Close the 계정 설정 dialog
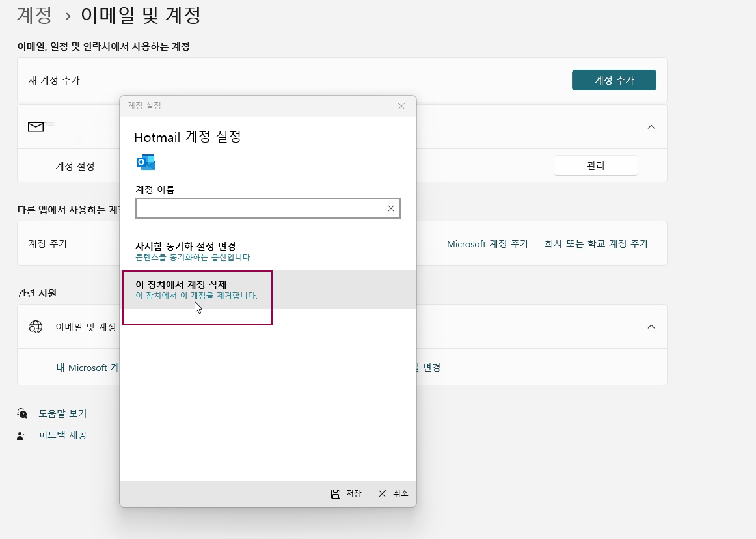Screen dimensions: 756x539 pyautogui.click(x=401, y=106)
